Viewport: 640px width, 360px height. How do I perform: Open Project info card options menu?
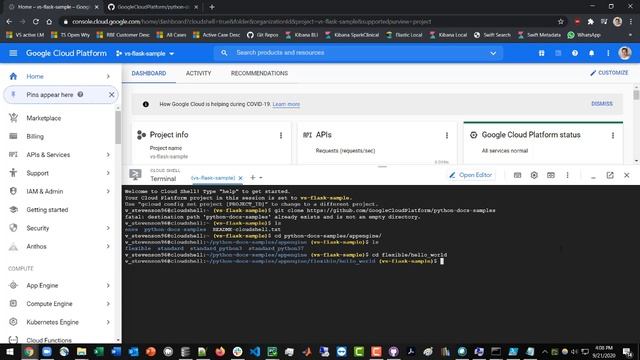(281, 135)
